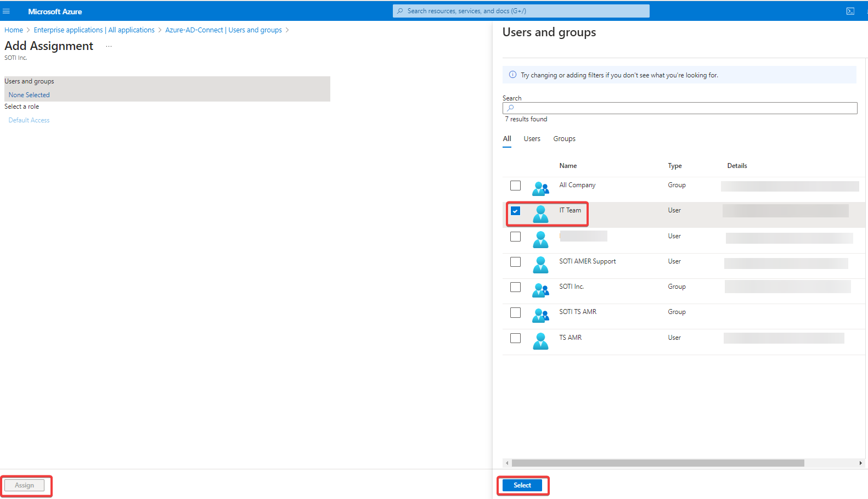
Task: Click the scrollbar right arrow
Action: (x=860, y=463)
